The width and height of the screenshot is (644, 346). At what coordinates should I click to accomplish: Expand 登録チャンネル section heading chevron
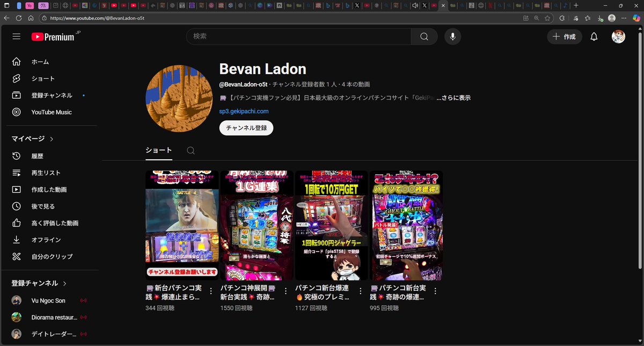click(x=64, y=283)
